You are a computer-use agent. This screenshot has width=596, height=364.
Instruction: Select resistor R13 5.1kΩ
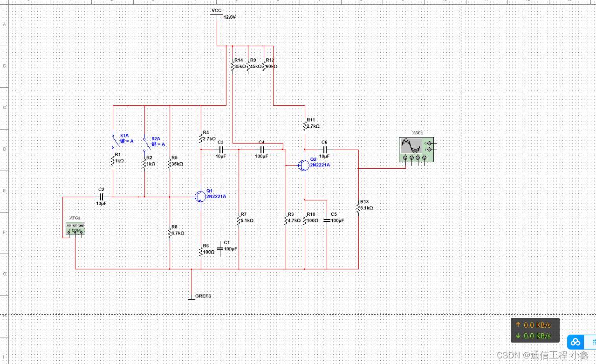coord(358,208)
